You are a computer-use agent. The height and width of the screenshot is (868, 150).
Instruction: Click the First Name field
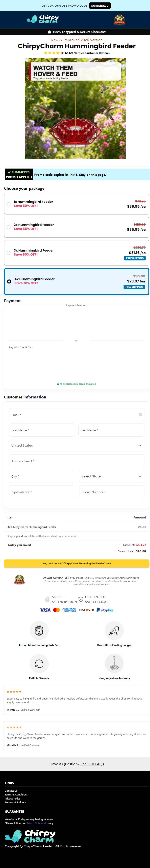(42, 430)
